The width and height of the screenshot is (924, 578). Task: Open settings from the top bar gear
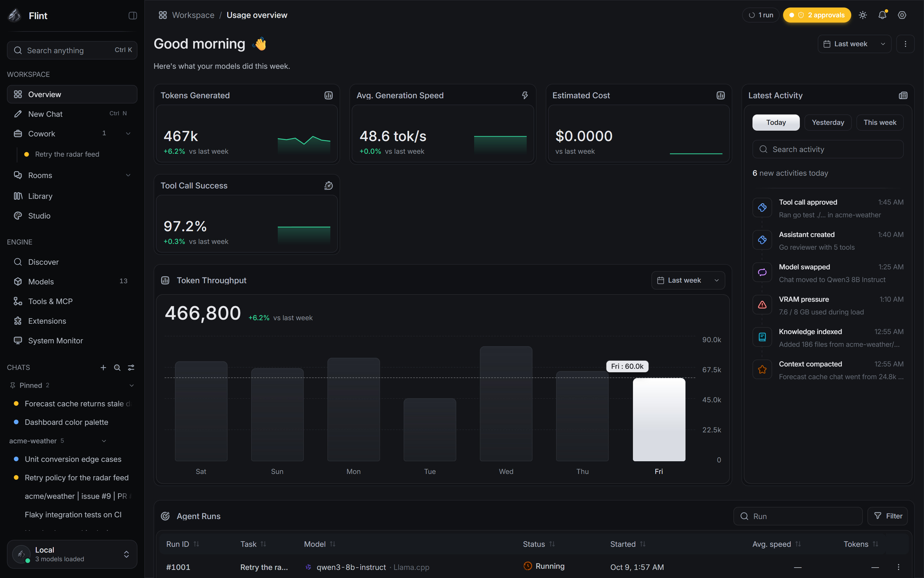click(902, 15)
